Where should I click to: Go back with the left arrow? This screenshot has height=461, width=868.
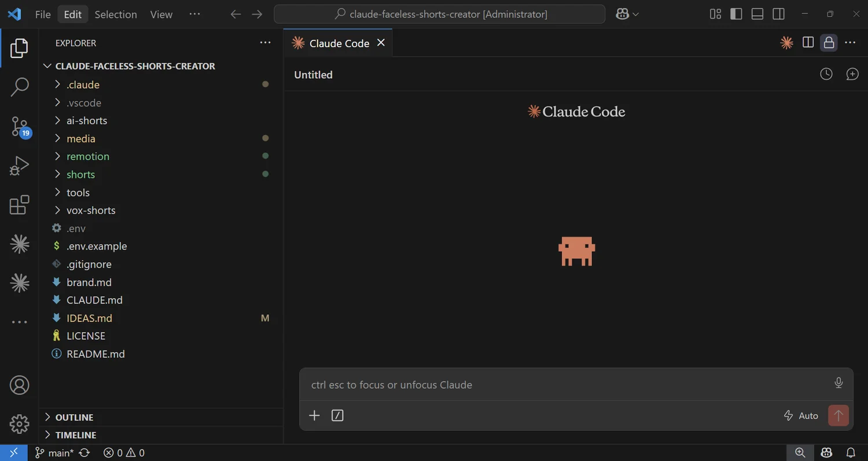(236, 14)
